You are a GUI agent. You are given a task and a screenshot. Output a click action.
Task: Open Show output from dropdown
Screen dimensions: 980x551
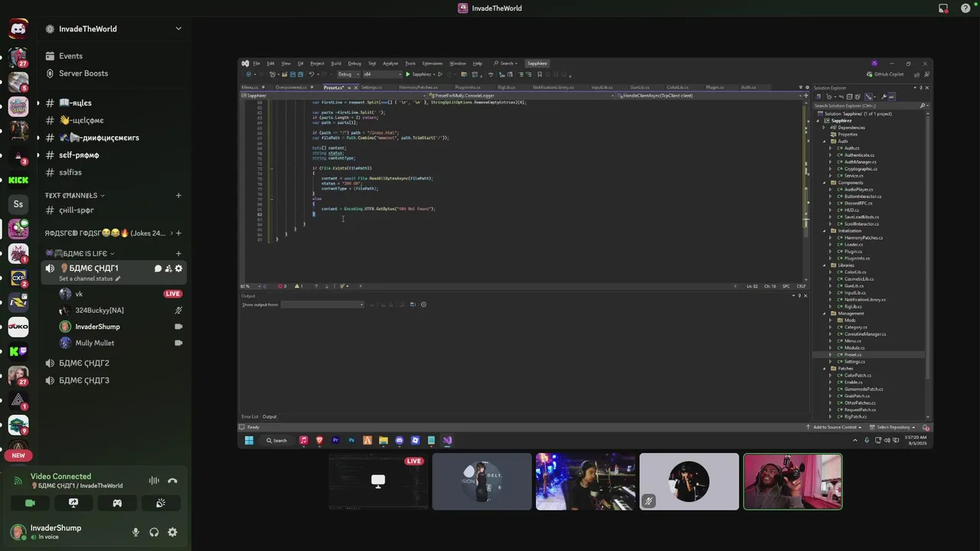point(322,305)
